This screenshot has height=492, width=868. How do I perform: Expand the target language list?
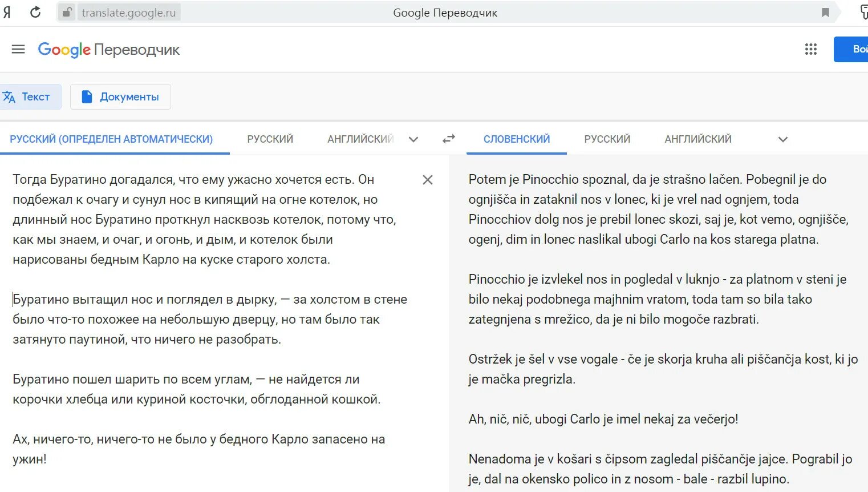[783, 139]
